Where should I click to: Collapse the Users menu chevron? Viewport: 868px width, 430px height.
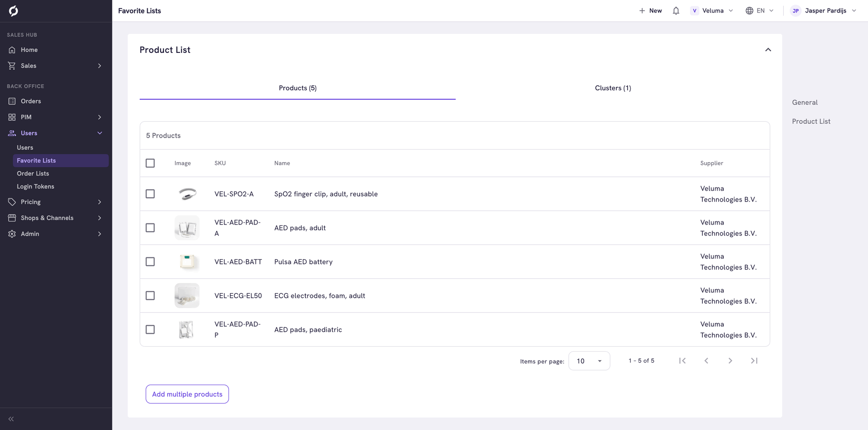pyautogui.click(x=100, y=133)
